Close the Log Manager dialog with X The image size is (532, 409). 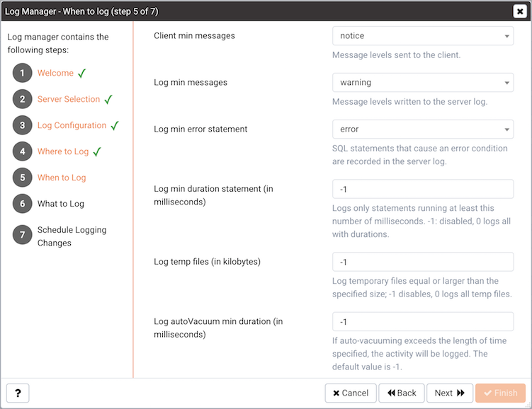[x=519, y=11]
